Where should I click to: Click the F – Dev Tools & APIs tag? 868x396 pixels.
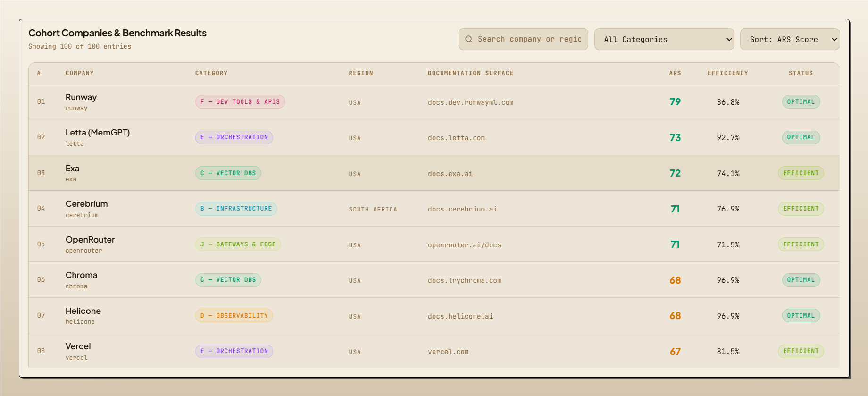coord(240,102)
